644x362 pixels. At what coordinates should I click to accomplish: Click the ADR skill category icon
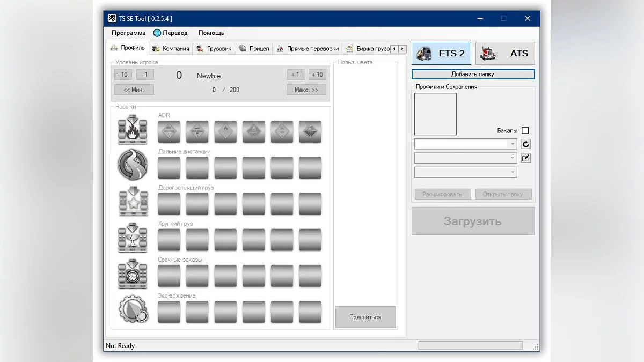click(133, 130)
